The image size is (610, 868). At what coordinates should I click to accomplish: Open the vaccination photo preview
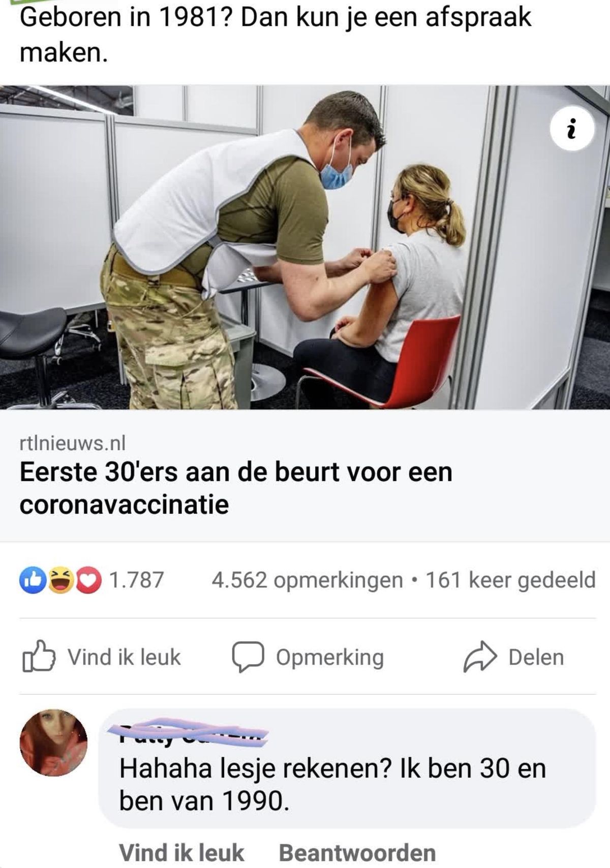pos(305,247)
